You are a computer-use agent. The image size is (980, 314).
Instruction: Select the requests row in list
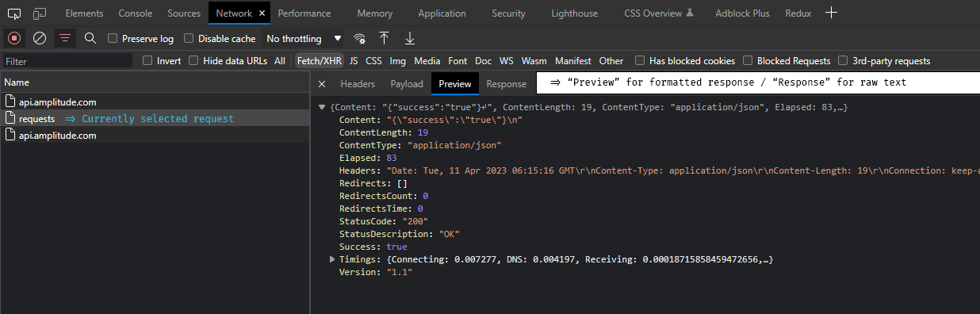(155, 118)
